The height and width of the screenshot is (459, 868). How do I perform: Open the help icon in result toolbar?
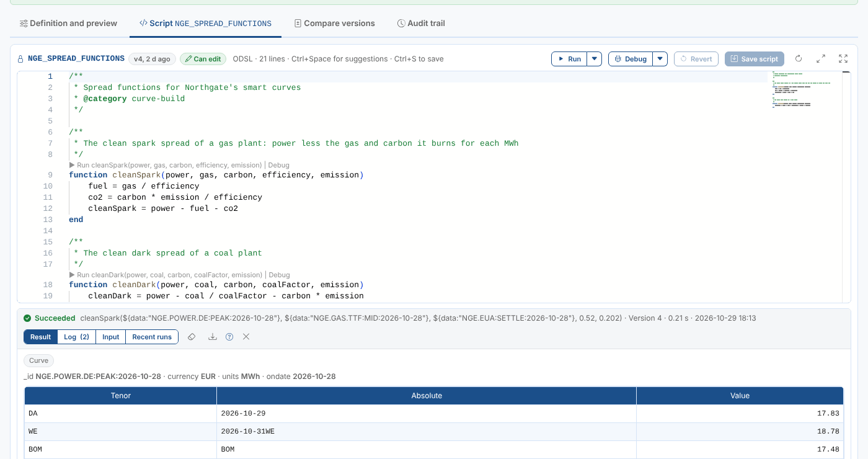(x=229, y=337)
